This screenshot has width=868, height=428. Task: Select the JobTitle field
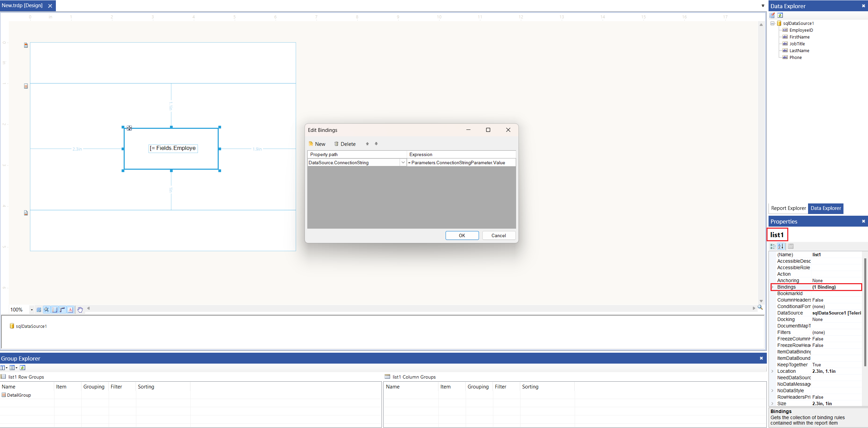coord(797,44)
